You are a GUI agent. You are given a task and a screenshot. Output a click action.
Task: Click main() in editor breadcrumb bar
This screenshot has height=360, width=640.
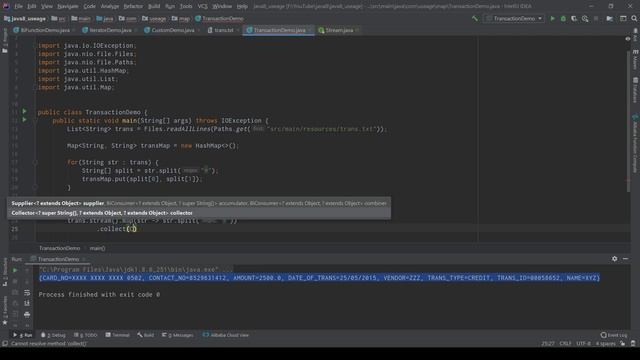(x=97, y=248)
